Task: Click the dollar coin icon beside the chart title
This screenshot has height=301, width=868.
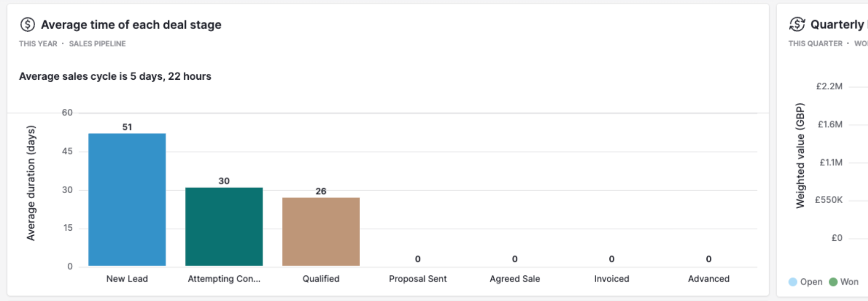Action: 28,25
